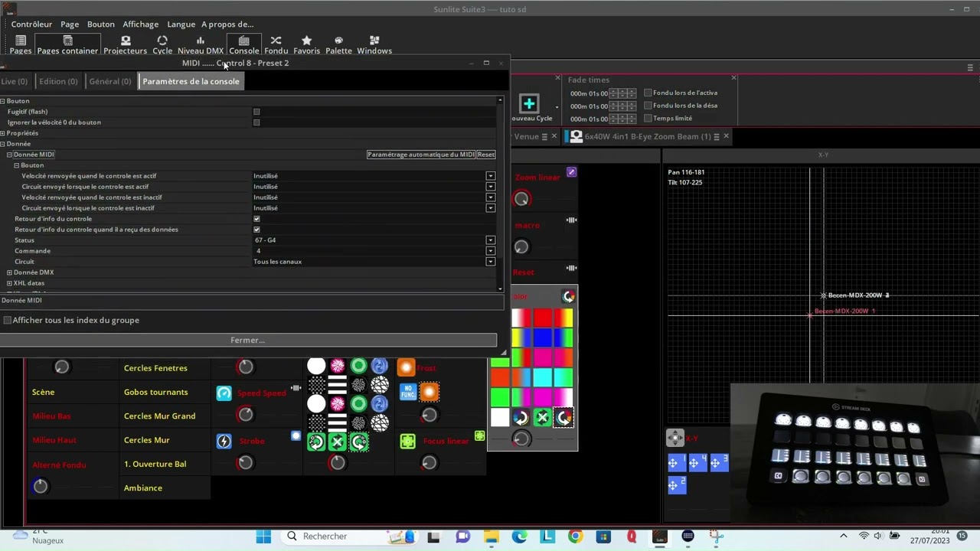Click the Fermer... button

pos(248,340)
